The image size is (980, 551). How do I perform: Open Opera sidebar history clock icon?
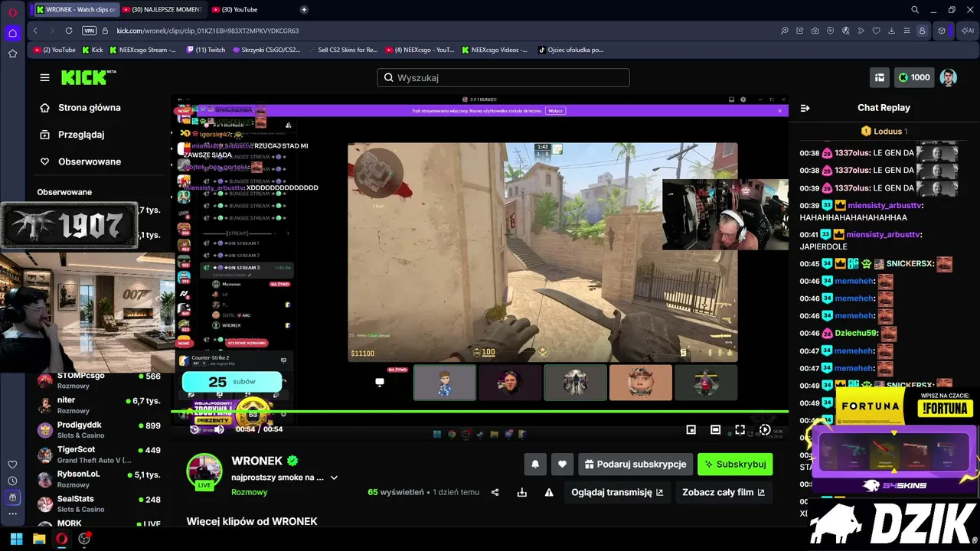pos(12,481)
